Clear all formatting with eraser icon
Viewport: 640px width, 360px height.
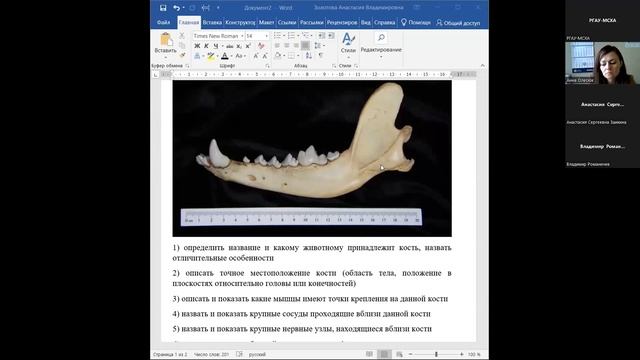tap(261, 46)
